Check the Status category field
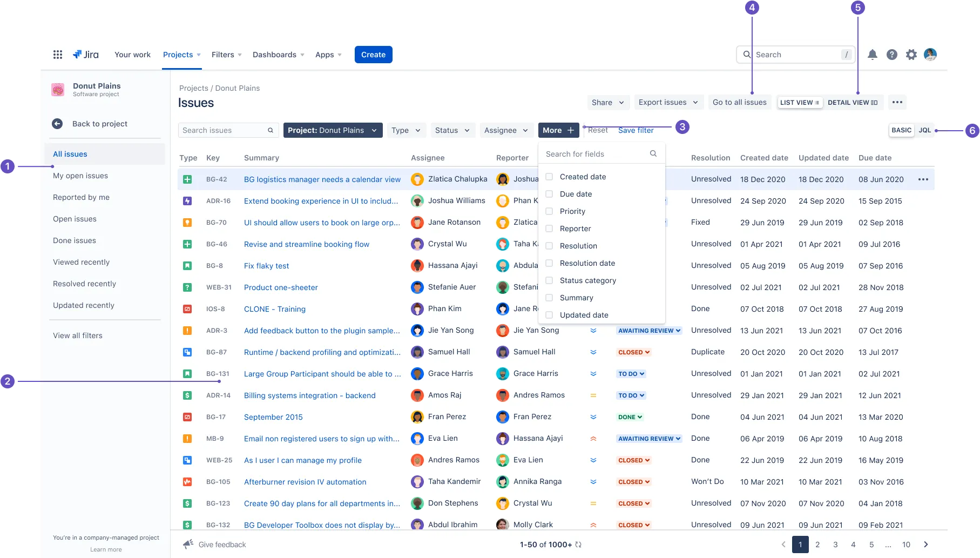The height and width of the screenshot is (558, 980). point(549,280)
